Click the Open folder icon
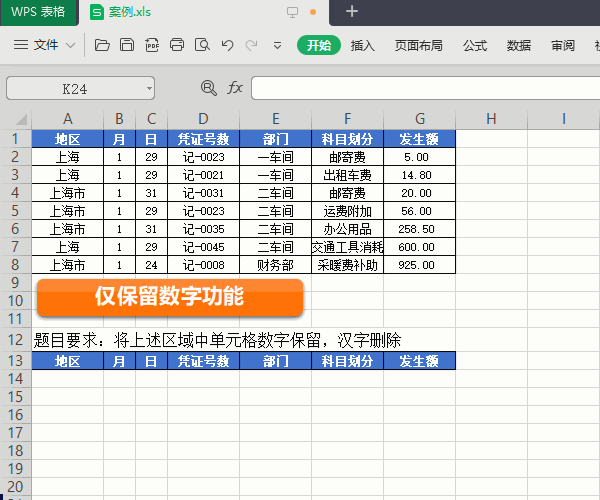This screenshot has width=600, height=500. point(101,45)
